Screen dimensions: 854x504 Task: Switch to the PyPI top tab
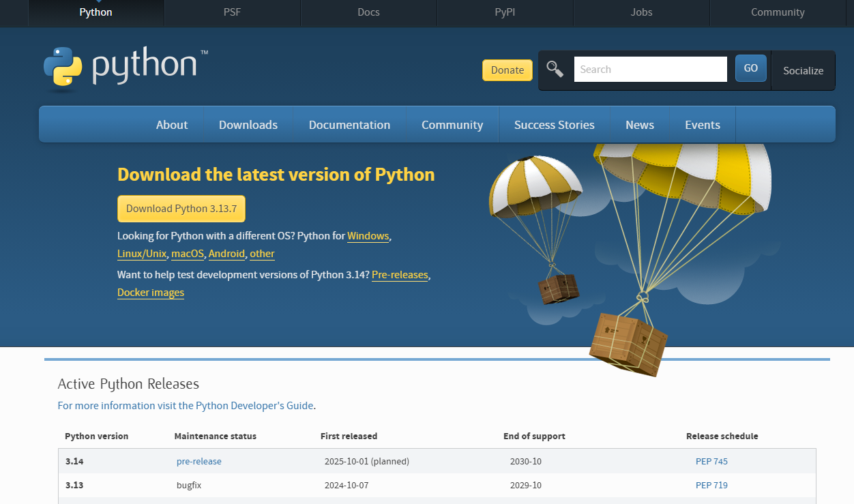505,12
